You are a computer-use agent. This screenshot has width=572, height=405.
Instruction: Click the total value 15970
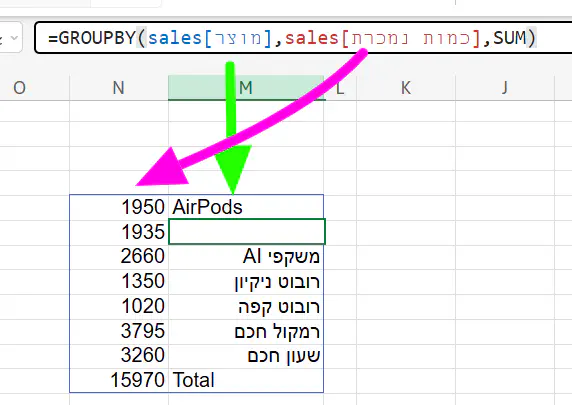119,380
